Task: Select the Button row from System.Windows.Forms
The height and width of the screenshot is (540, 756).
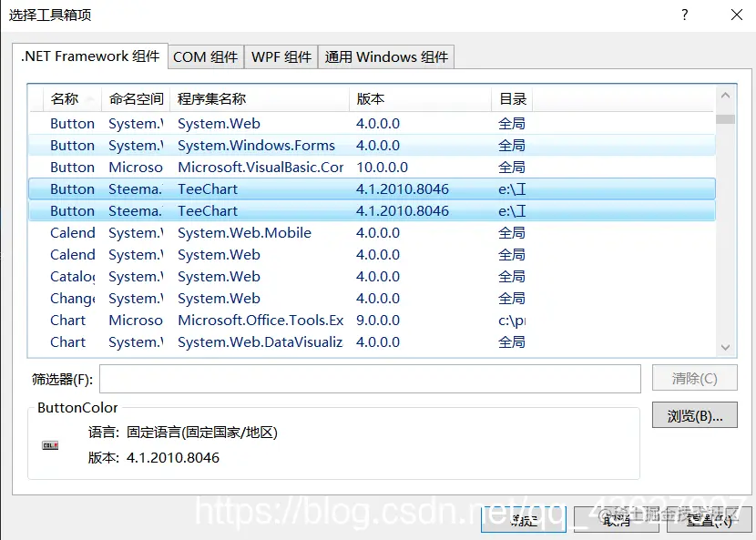Action: 372,145
